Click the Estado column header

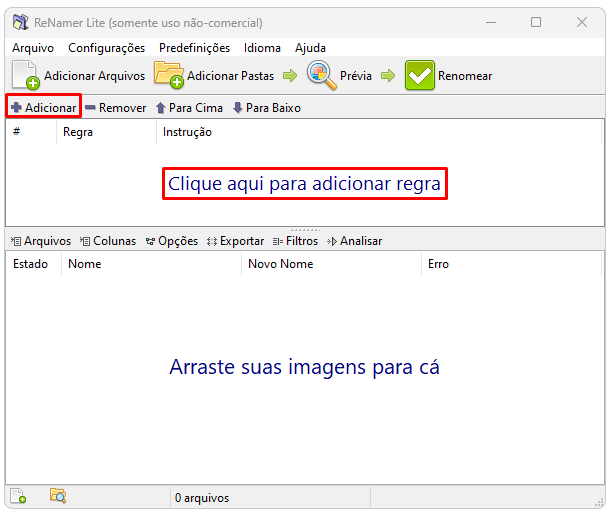(34, 264)
